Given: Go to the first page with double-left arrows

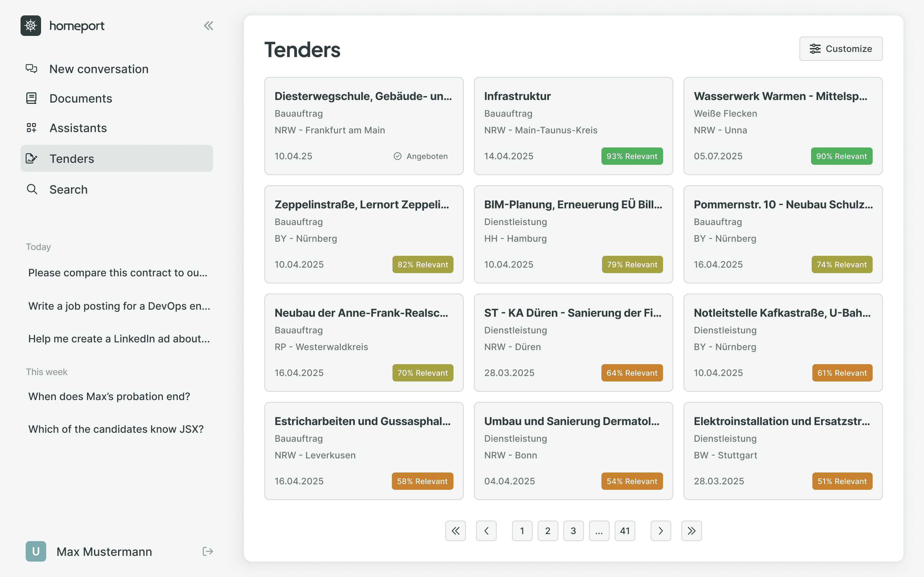Looking at the screenshot, I should (456, 531).
